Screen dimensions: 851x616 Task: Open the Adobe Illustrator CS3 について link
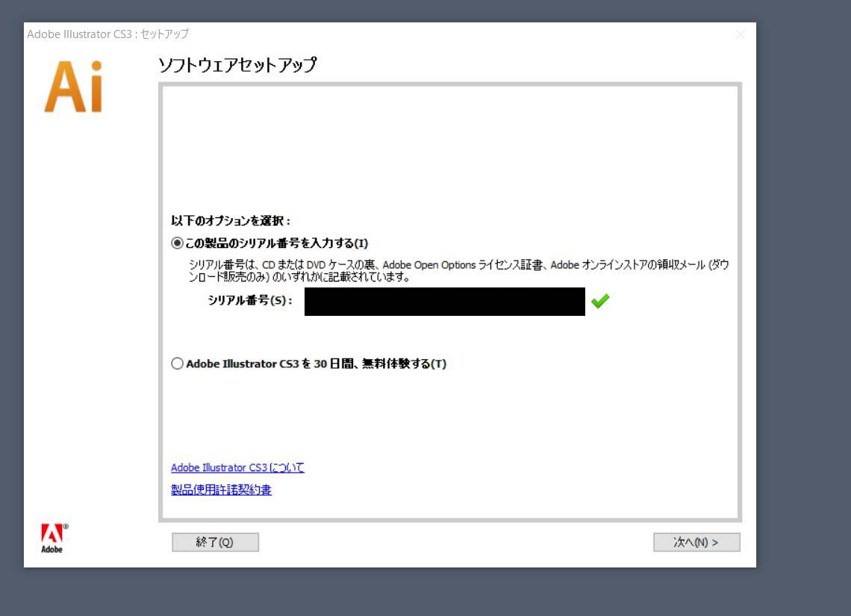pyautogui.click(x=237, y=467)
